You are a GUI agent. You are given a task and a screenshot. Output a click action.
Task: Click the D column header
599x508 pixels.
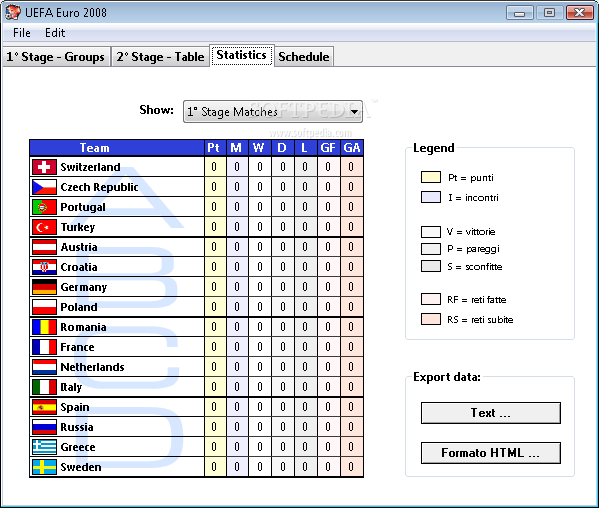point(282,148)
